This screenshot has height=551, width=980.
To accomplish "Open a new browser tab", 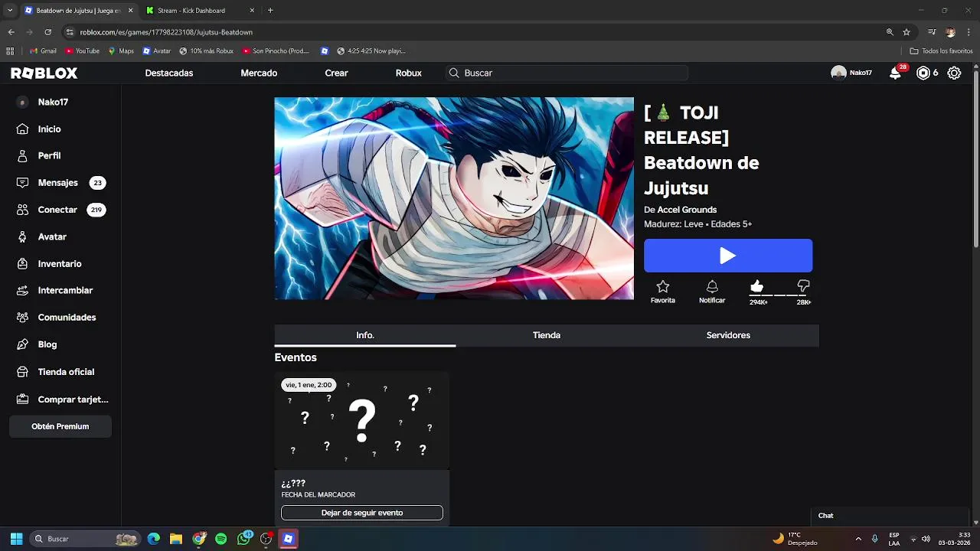I will click(x=270, y=11).
